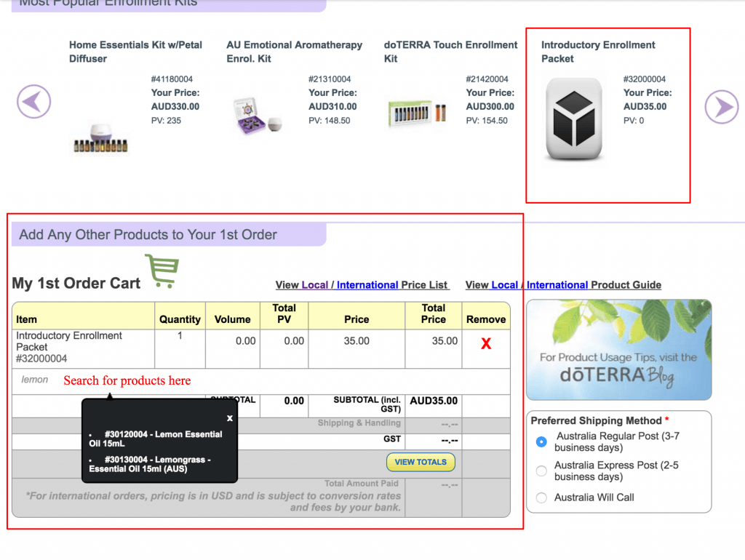Screen dimensions: 745x560
Task: Click Preferred Shipping Method label
Action: [x=597, y=421]
